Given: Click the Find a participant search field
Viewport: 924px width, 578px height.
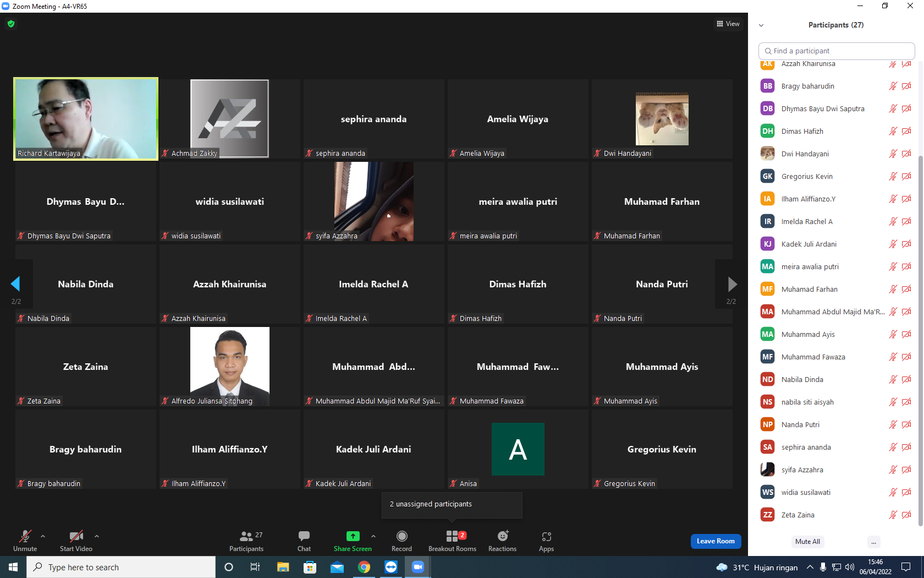Looking at the screenshot, I should pos(837,51).
